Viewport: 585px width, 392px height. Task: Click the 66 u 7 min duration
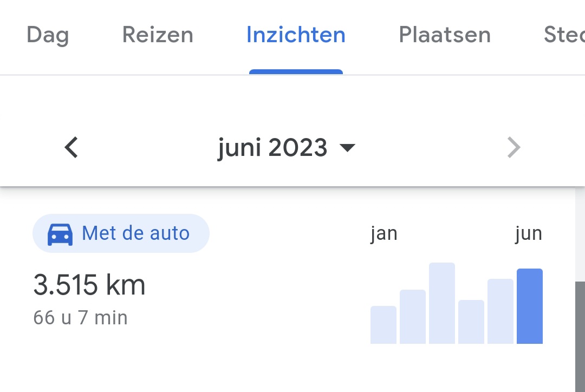click(x=80, y=317)
